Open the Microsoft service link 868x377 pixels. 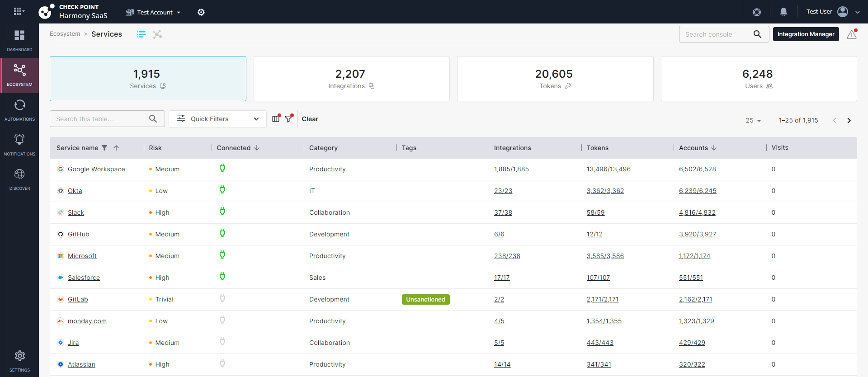[82, 256]
